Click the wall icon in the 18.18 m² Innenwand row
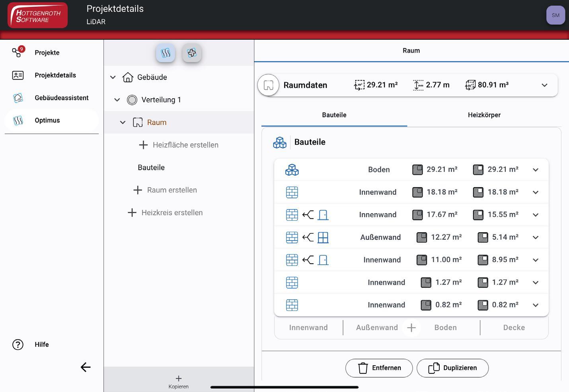The width and height of the screenshot is (569, 392). 292,192
